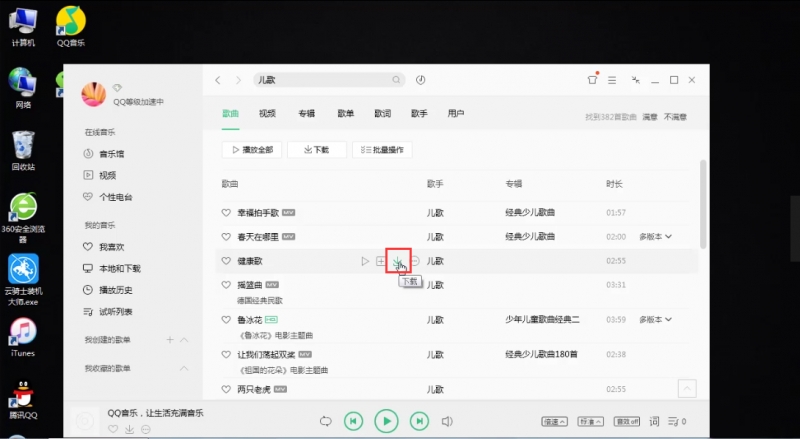Open album 经典少儿歌曲180首
This screenshot has width=800, height=439.
(x=541, y=355)
